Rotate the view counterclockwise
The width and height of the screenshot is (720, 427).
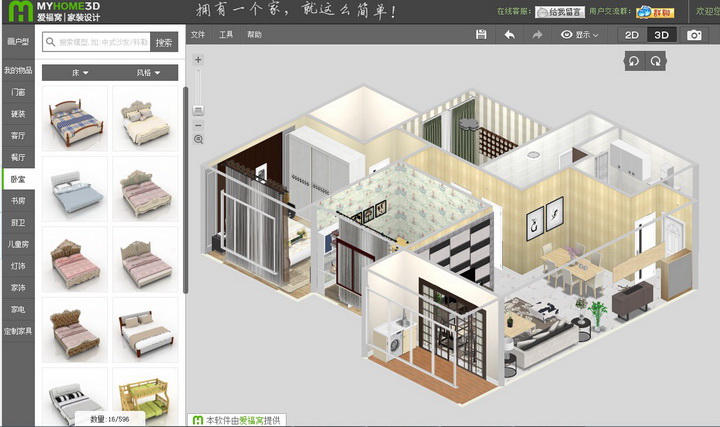[x=633, y=61]
